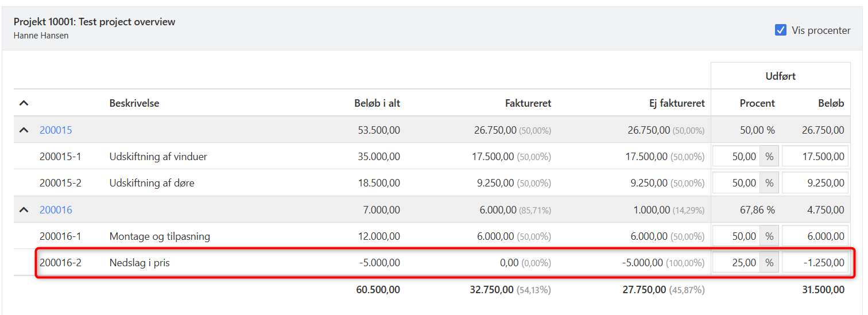Collapse the 200015 group chevron
This screenshot has width=868, height=315.
24,130
